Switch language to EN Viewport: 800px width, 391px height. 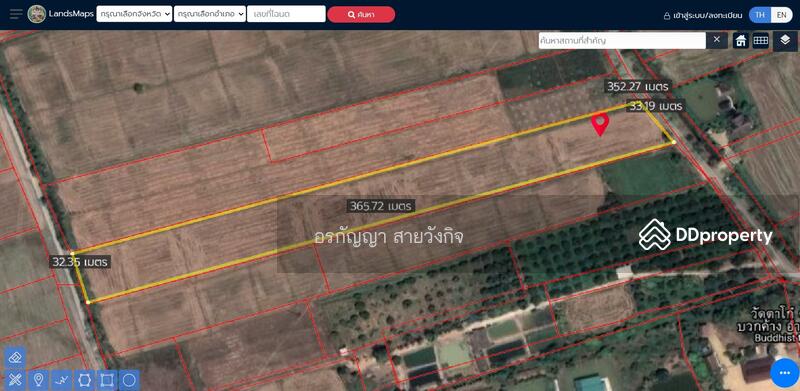(x=782, y=15)
